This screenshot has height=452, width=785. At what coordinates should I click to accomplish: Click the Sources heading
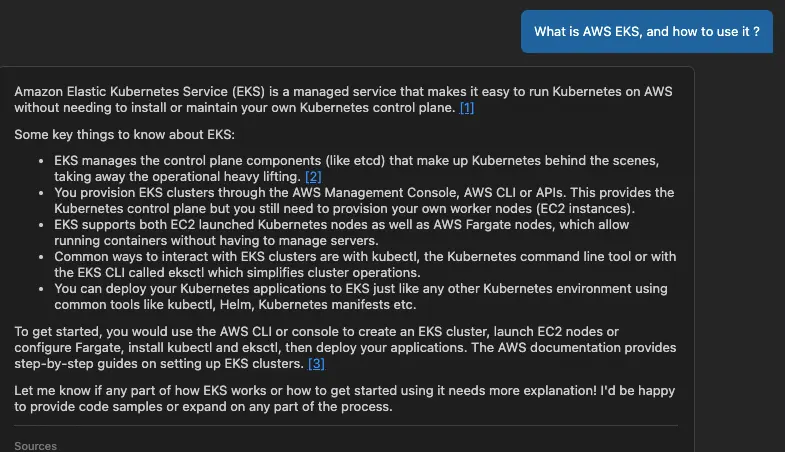(36, 446)
